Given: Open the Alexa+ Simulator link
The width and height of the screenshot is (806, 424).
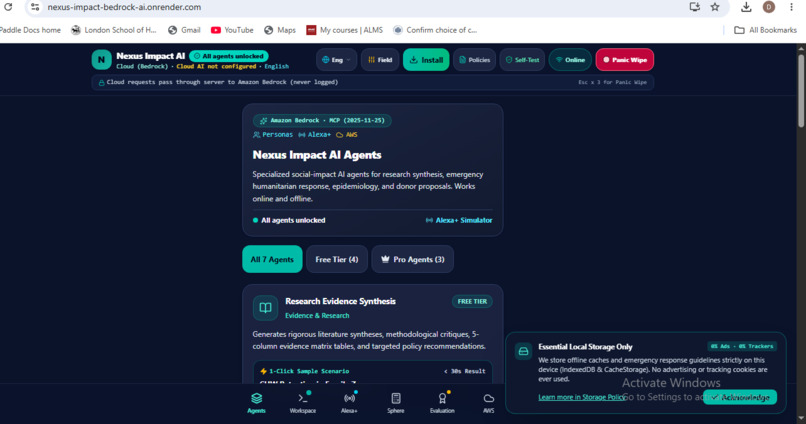Looking at the screenshot, I should click(459, 220).
